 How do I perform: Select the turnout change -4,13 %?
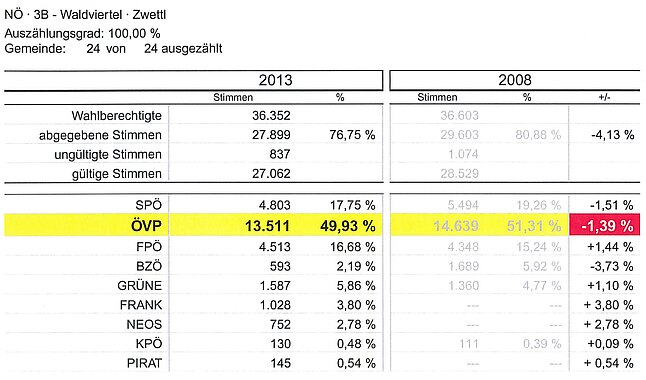[x=612, y=135]
